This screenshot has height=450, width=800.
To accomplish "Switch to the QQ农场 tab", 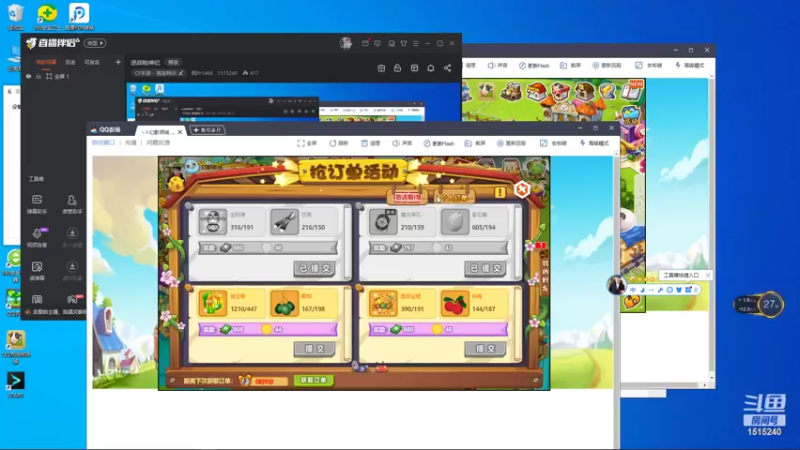I will 106,130.
